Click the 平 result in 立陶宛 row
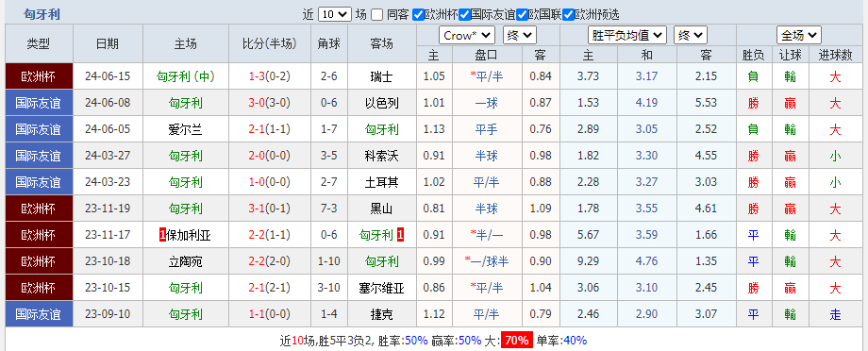Screen dimensions: 868x351 753,261
